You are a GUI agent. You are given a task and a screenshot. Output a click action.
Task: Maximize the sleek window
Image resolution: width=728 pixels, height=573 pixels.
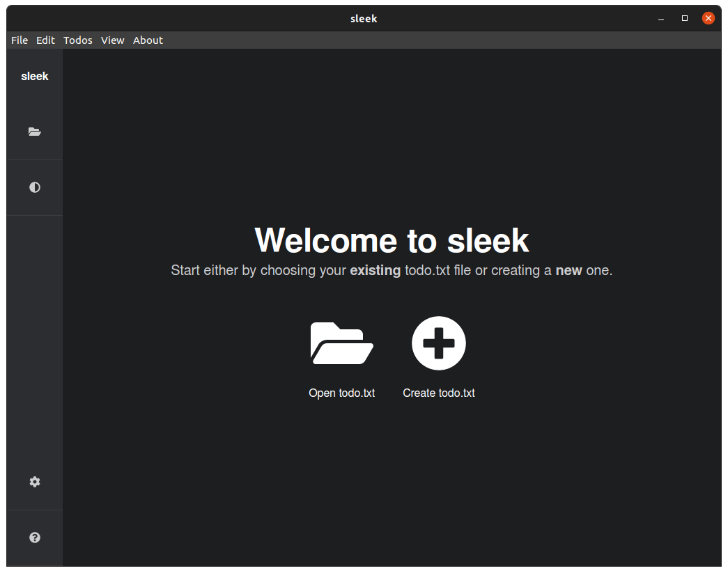684,18
